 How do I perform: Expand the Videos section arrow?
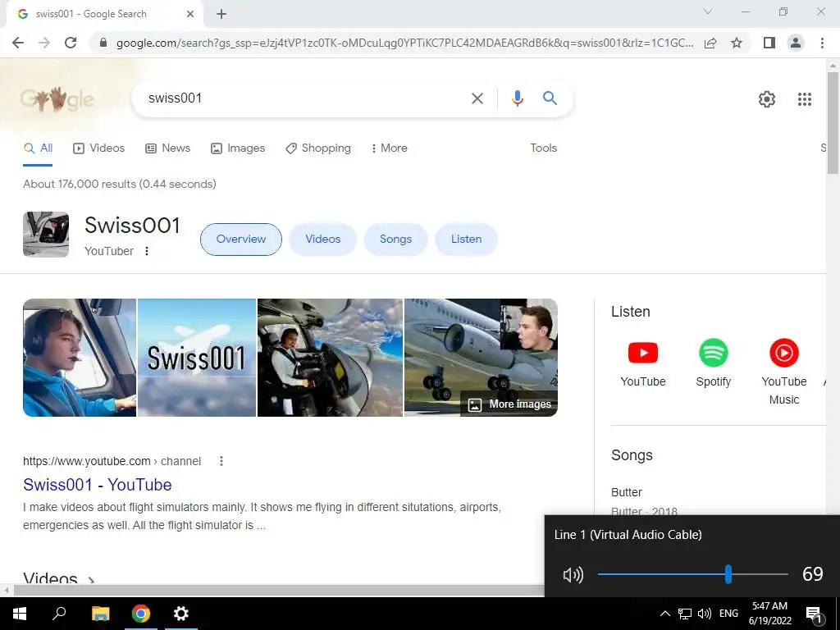(92, 580)
